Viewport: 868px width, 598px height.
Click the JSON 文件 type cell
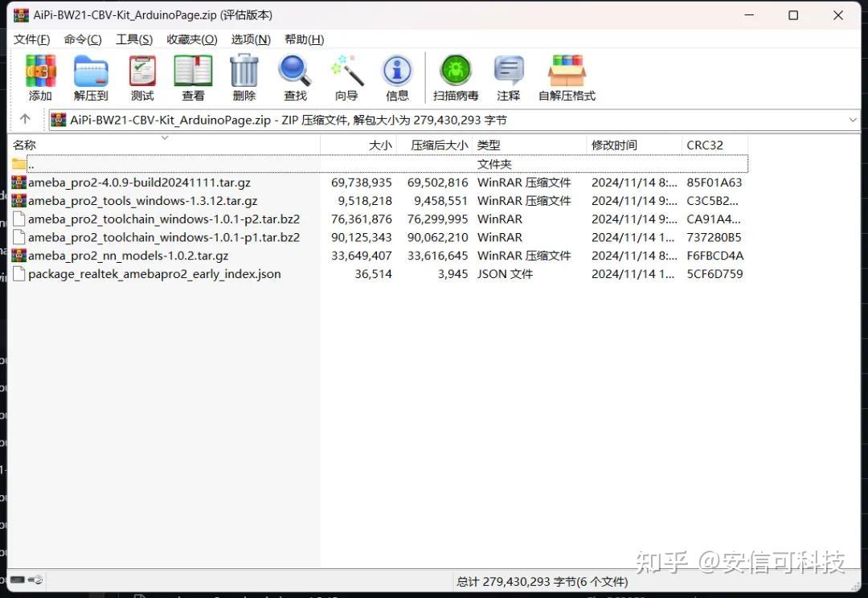tap(505, 273)
